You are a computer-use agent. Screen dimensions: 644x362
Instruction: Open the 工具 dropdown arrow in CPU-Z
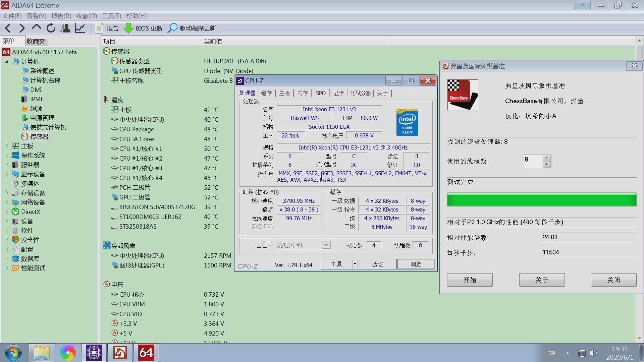355,264
